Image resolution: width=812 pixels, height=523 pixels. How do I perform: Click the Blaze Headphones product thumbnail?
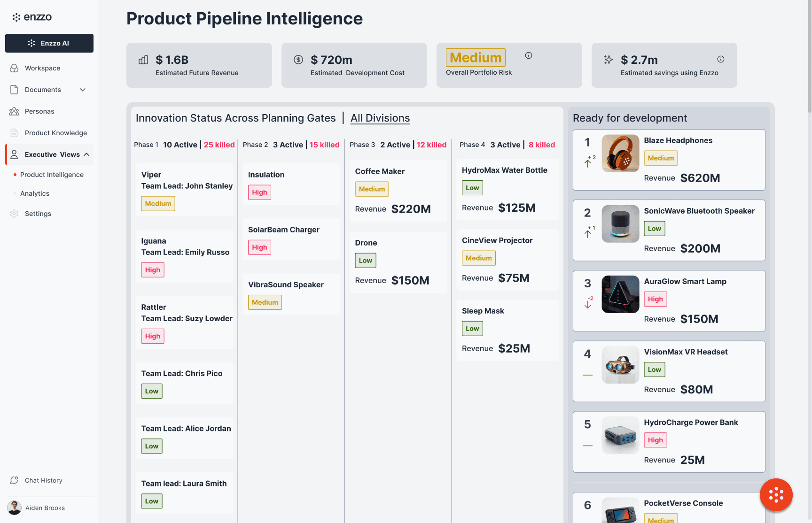coord(620,154)
